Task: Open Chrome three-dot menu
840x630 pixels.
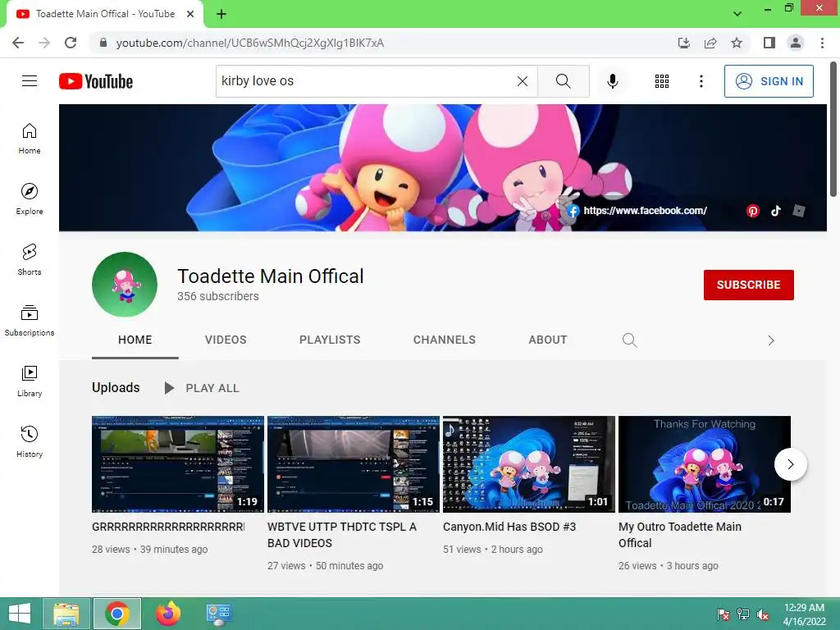Action: click(x=822, y=43)
